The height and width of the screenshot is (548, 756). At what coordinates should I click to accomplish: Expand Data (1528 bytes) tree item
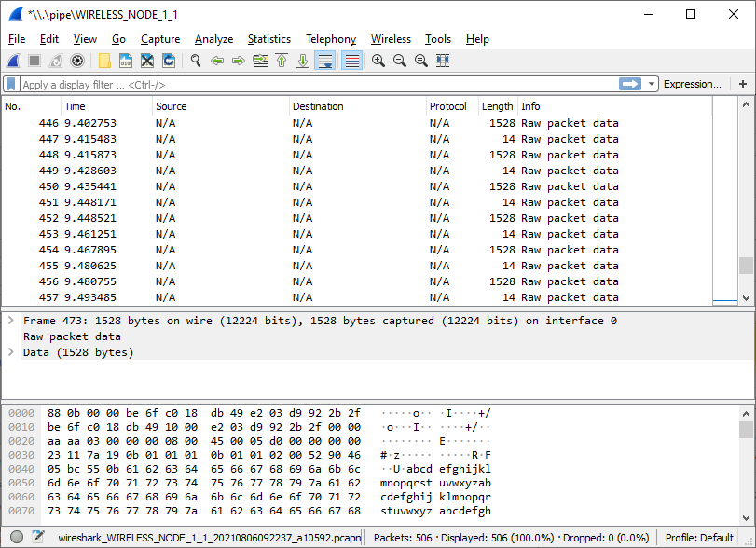click(x=11, y=352)
